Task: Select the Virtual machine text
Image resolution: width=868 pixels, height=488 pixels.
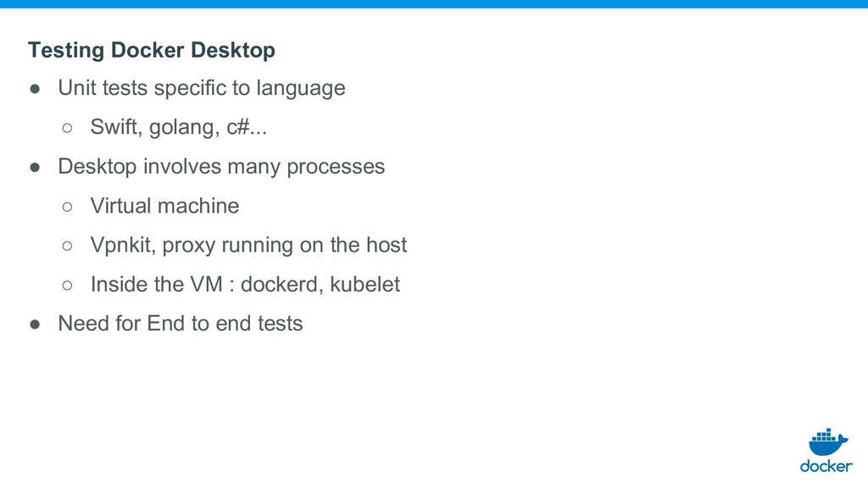Action: tap(165, 206)
